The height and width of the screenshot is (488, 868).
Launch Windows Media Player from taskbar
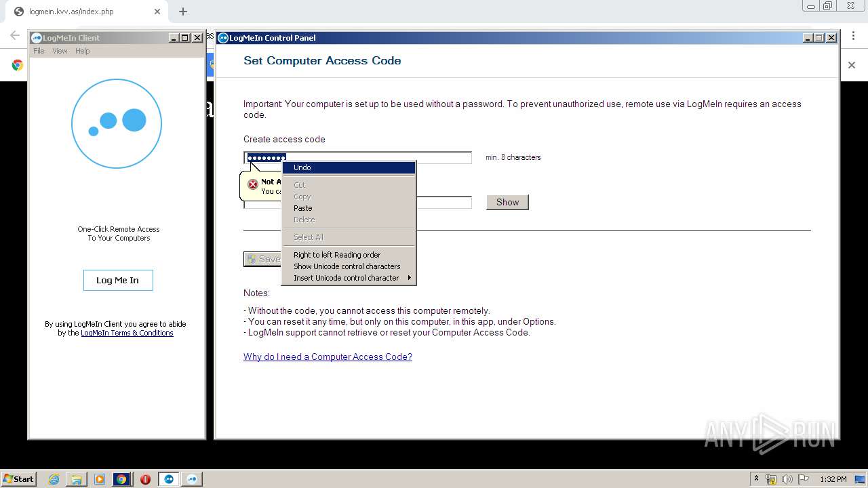pyautogui.click(x=100, y=479)
